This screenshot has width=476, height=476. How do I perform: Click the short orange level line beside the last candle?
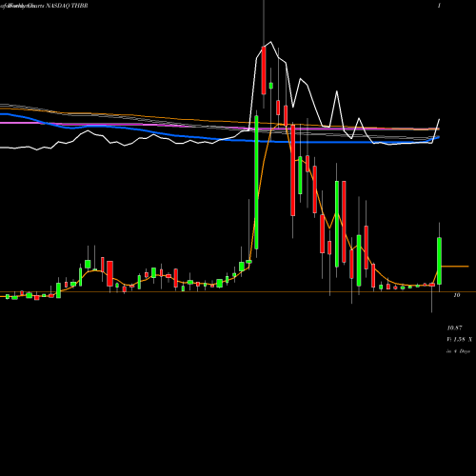[x=455, y=267]
